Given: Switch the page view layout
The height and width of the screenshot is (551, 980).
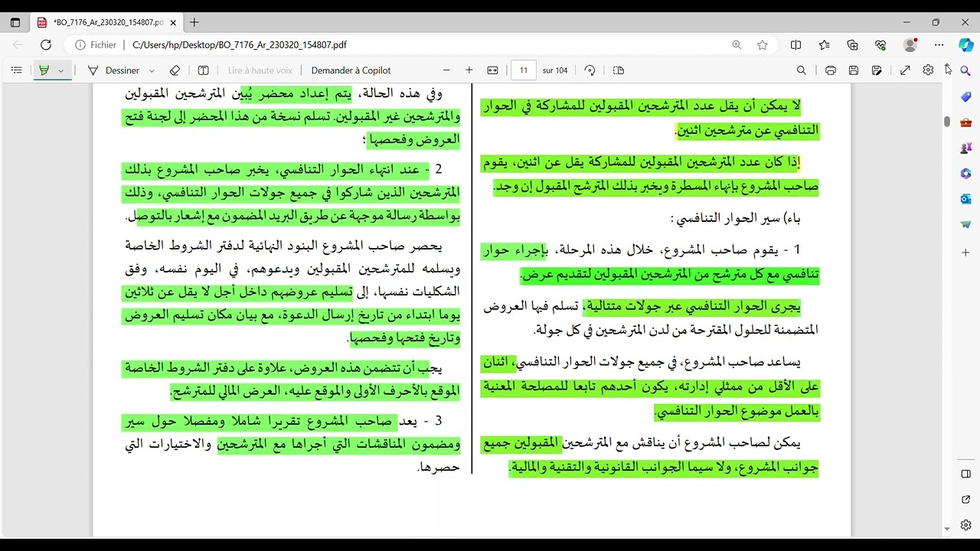Looking at the screenshot, I should coord(619,70).
